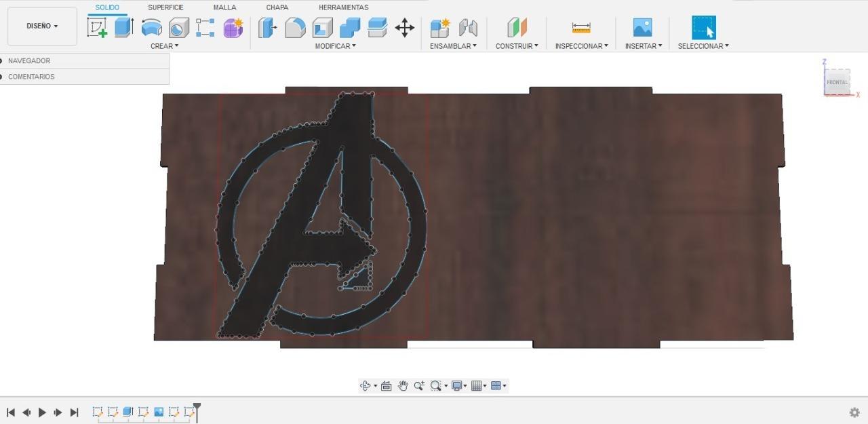868x424 pixels.
Task: Select the Hole tool icon
Action: point(178,28)
